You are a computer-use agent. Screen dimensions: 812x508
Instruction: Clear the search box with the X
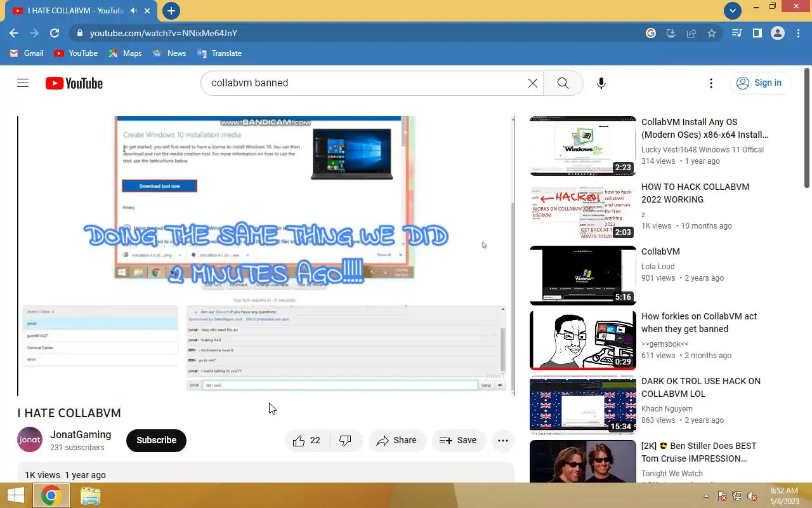(x=533, y=83)
